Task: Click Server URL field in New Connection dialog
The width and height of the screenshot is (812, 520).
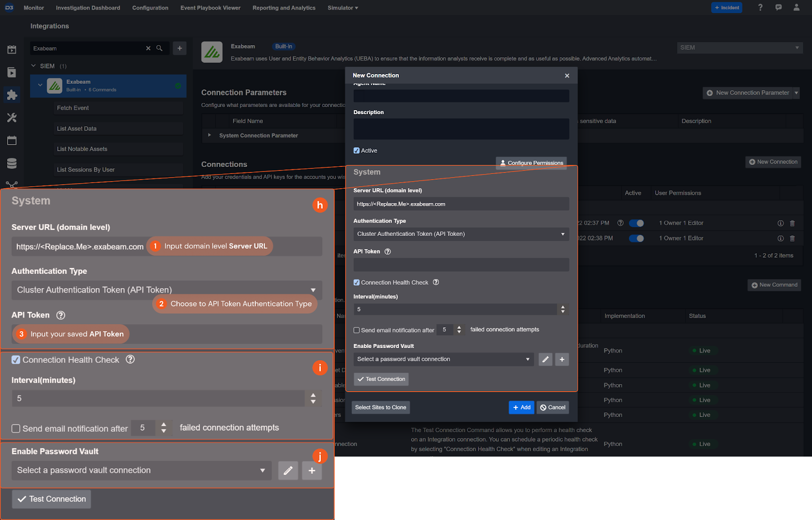Action: click(x=461, y=204)
